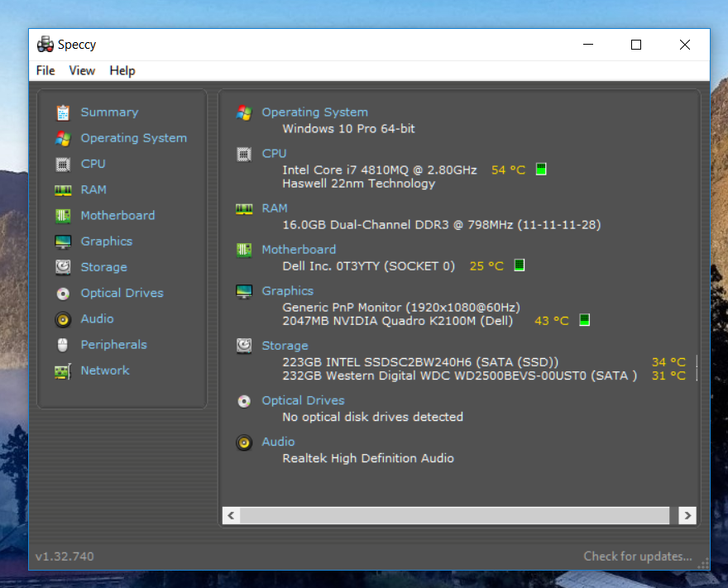Click the Audio speaker icon in sidebar
Image resolution: width=728 pixels, height=588 pixels.
pyautogui.click(x=63, y=319)
